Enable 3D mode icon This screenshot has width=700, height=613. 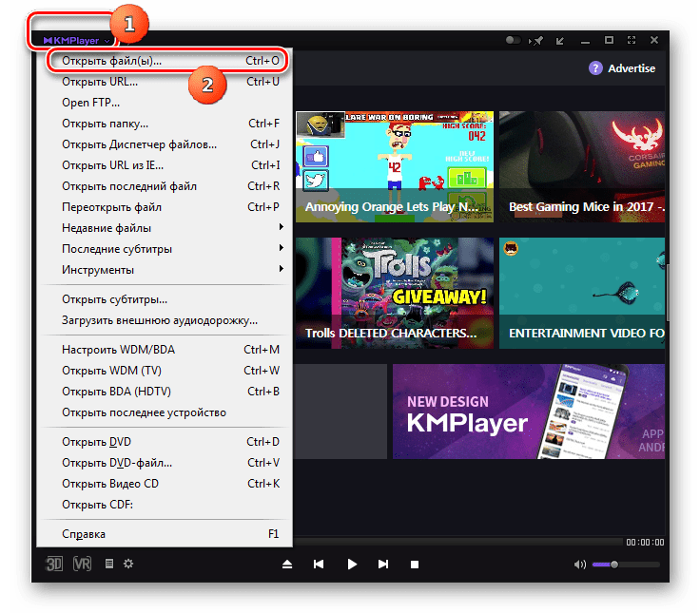pyautogui.click(x=54, y=564)
